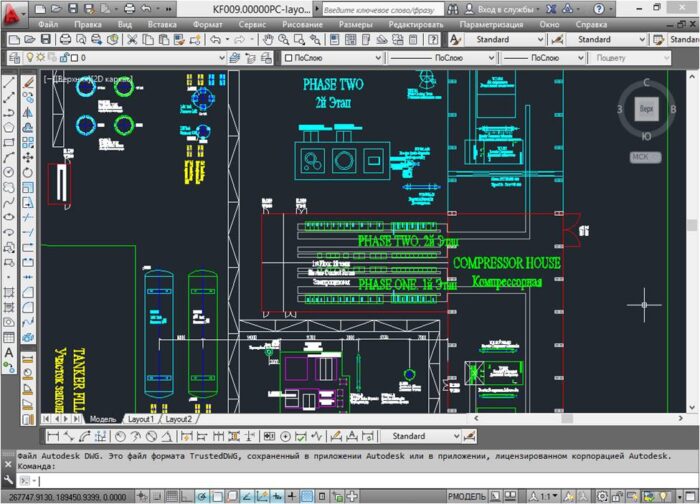Open the МСК coordinate system dropdown
The image size is (700, 504).
tap(645, 157)
